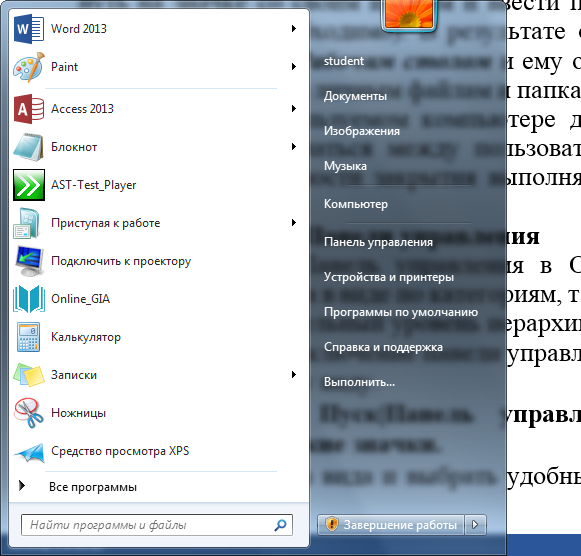Open Справка и поддержка
This screenshot has height=556, width=581.
[383, 347]
